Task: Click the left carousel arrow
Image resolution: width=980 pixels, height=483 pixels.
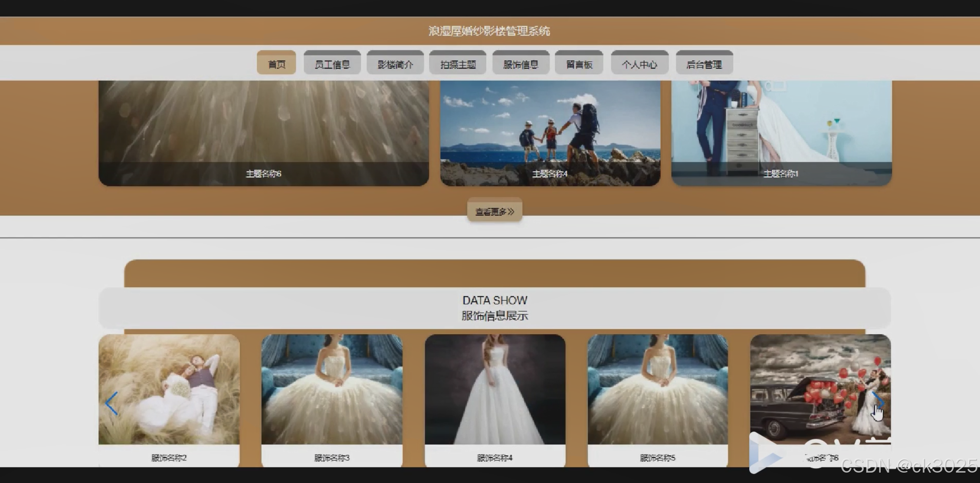Action: pos(111,403)
